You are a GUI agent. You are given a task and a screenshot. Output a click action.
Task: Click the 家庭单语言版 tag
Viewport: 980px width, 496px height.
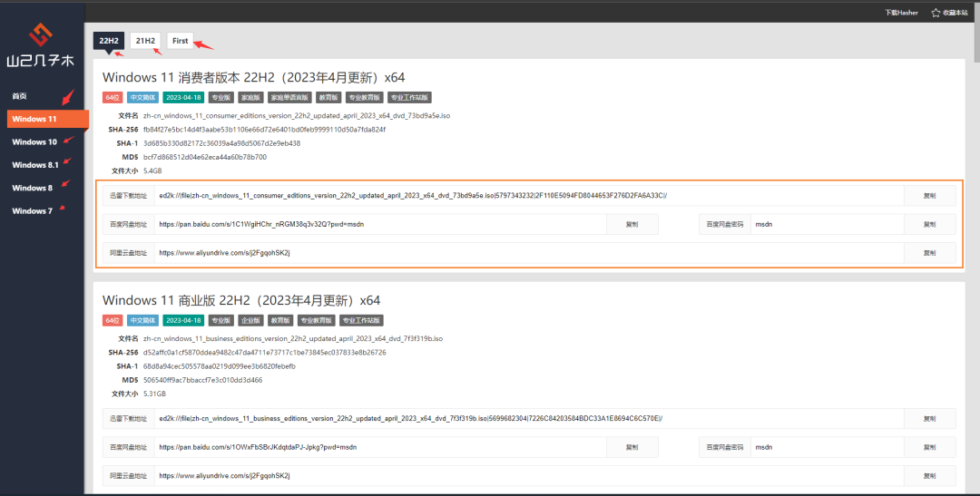click(289, 97)
